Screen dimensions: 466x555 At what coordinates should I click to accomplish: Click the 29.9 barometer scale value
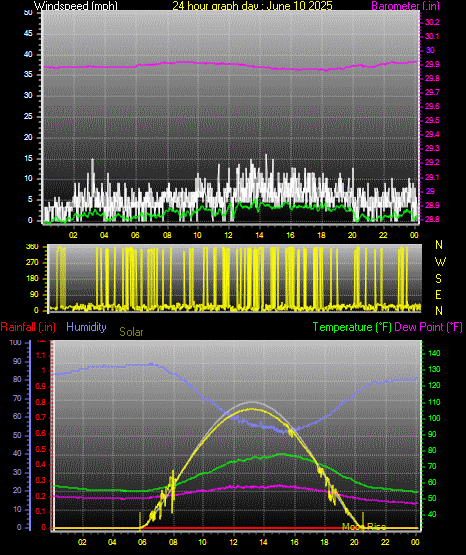pyautogui.click(x=432, y=64)
